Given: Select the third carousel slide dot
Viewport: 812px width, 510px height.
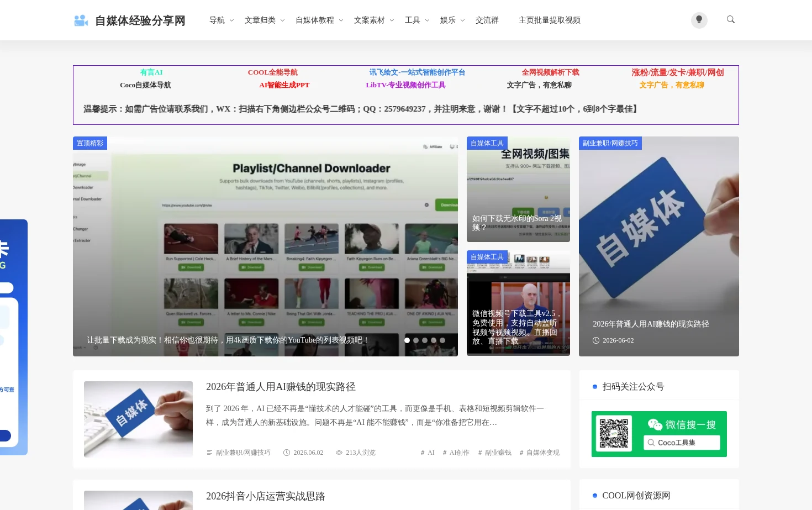Looking at the screenshot, I should 425,340.
